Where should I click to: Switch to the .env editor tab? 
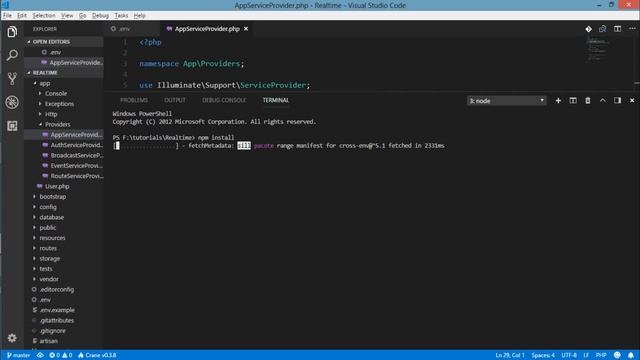click(x=132, y=29)
